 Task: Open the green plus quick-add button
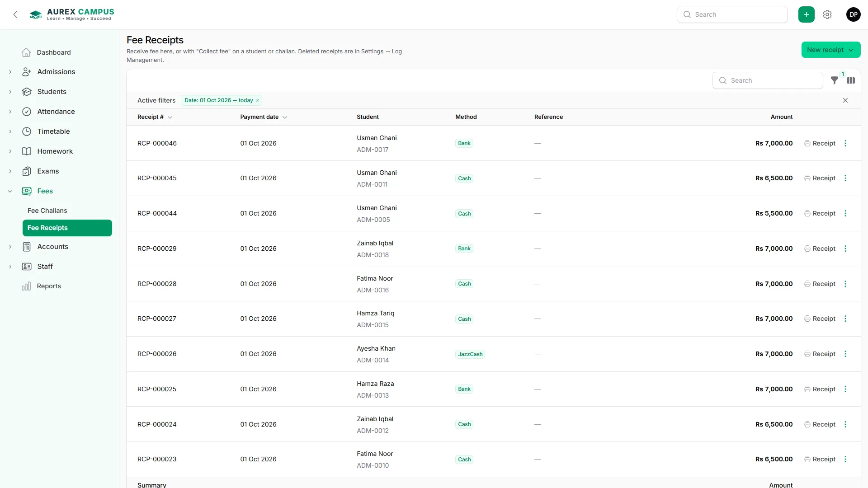tap(806, 14)
